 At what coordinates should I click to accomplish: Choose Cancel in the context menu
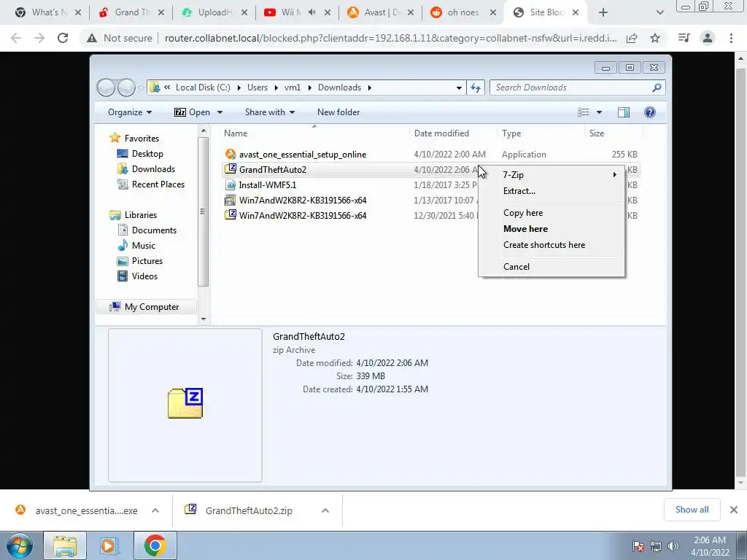551,267
